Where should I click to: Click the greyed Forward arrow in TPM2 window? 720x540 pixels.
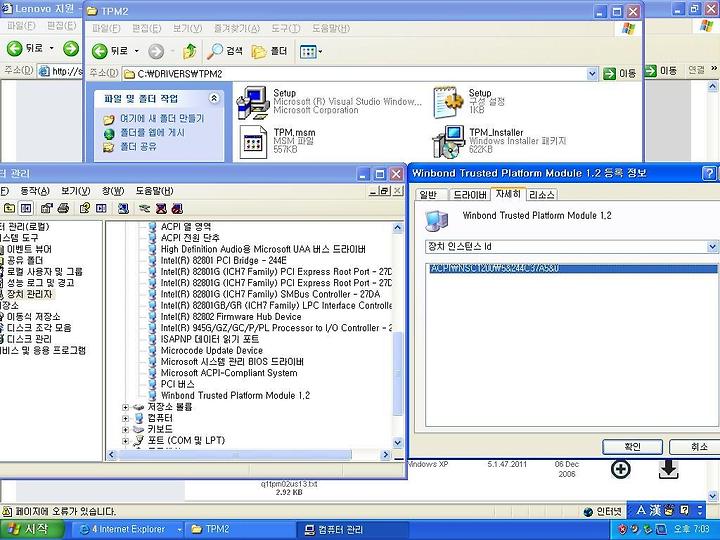pos(156,51)
